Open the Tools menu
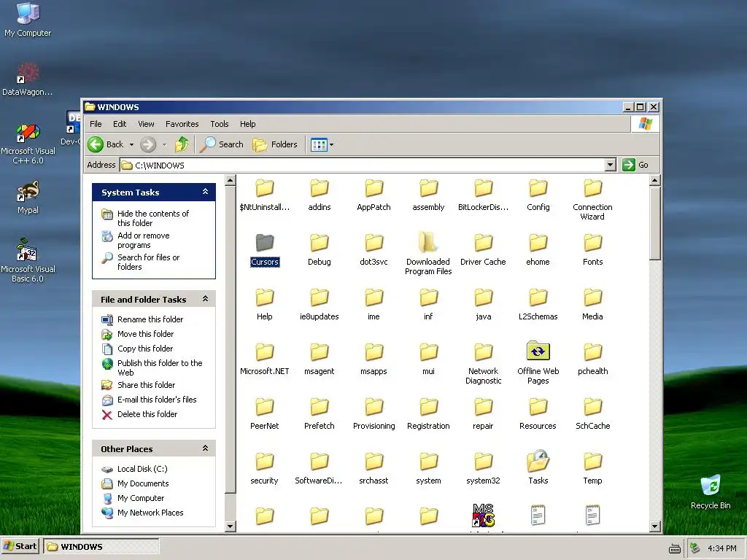The image size is (747, 560). point(220,124)
